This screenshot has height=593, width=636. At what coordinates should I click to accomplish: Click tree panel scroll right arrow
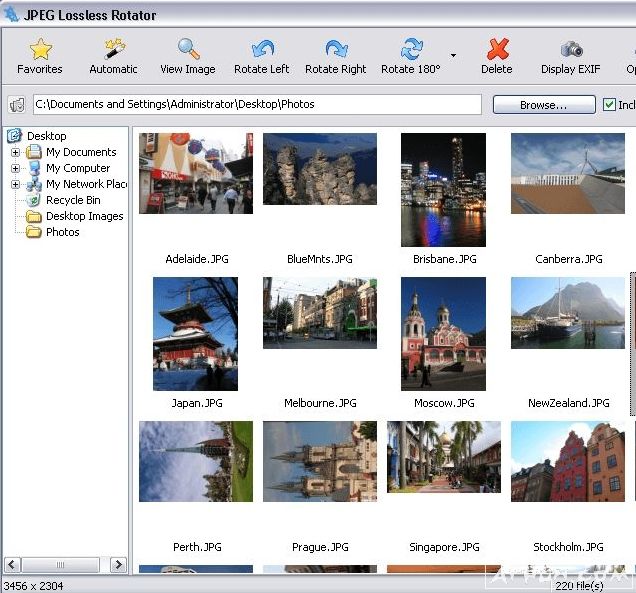point(118,565)
